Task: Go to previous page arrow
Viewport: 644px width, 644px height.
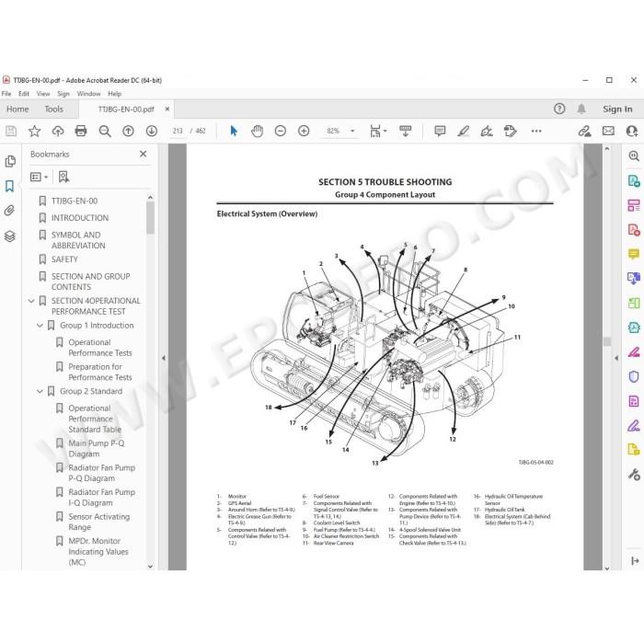Action: click(128, 131)
